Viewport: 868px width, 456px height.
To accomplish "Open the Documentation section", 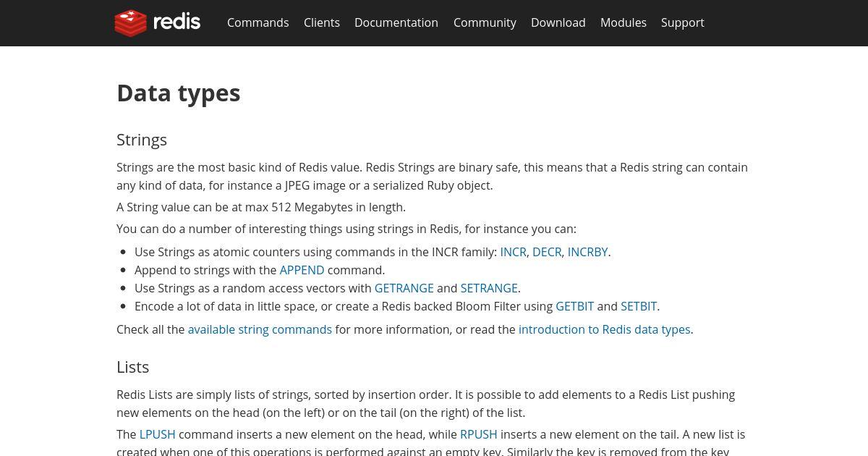I will click(x=396, y=22).
